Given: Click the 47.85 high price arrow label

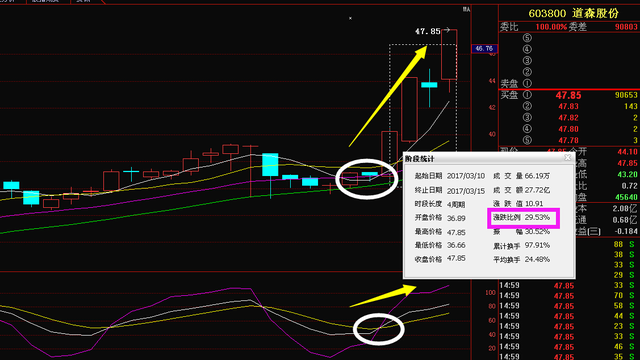Looking at the screenshot, I should pos(432,31).
